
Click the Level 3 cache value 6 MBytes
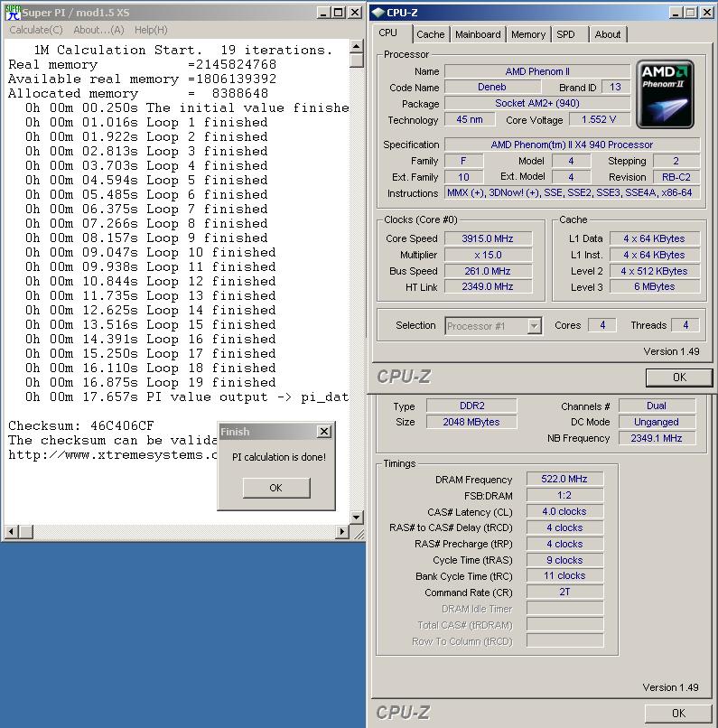tap(655, 287)
